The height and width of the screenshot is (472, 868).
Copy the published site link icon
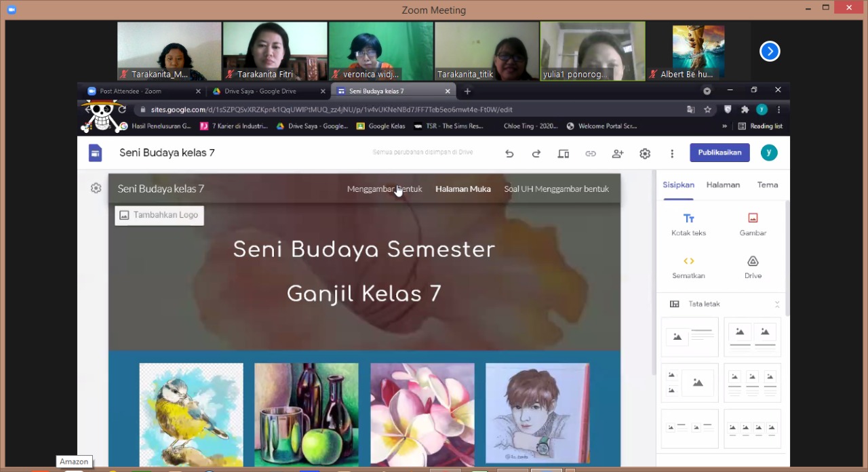(x=591, y=153)
